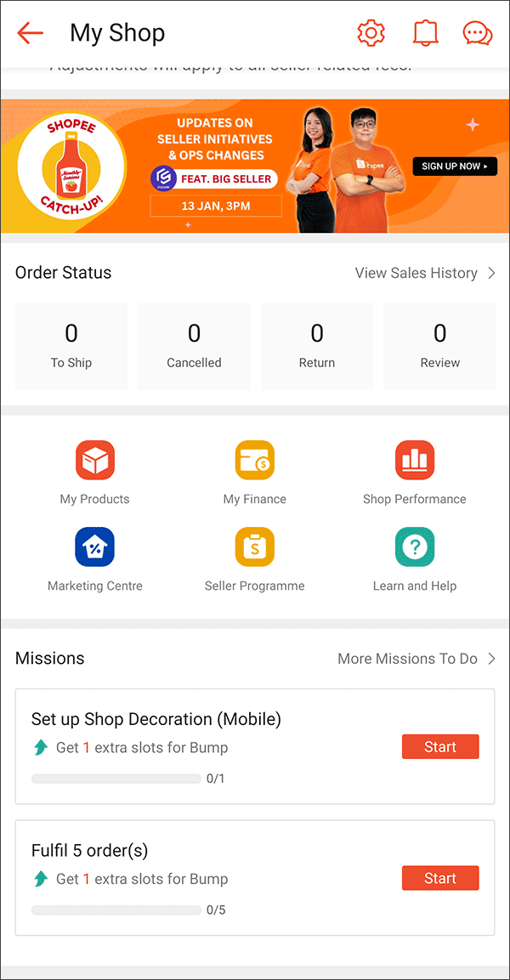Open the My Products section

pos(94,470)
